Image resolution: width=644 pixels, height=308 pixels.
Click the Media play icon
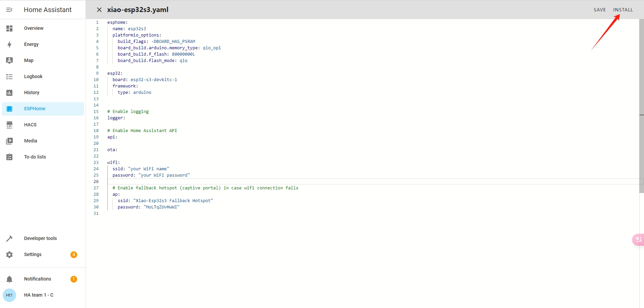[x=9, y=141]
